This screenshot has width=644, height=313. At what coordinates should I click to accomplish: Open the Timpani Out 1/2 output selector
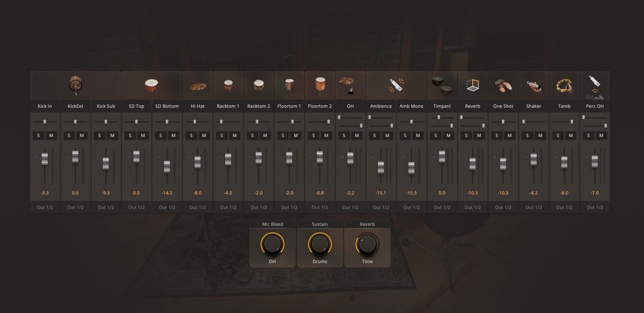click(442, 207)
